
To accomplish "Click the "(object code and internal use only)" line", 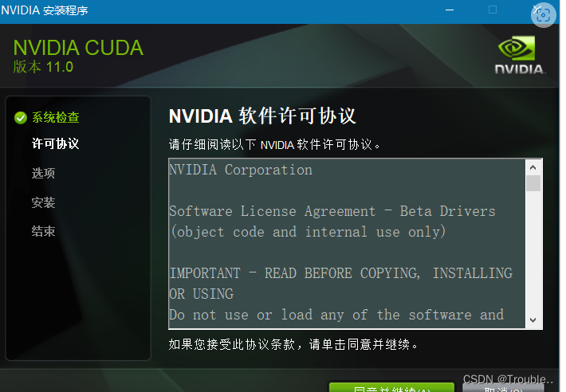I will [309, 232].
